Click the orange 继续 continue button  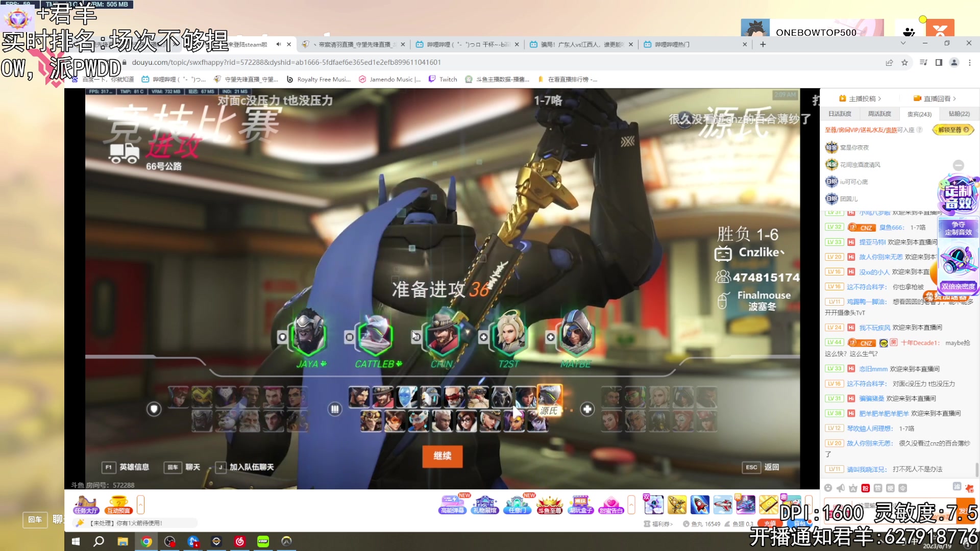pos(442,456)
